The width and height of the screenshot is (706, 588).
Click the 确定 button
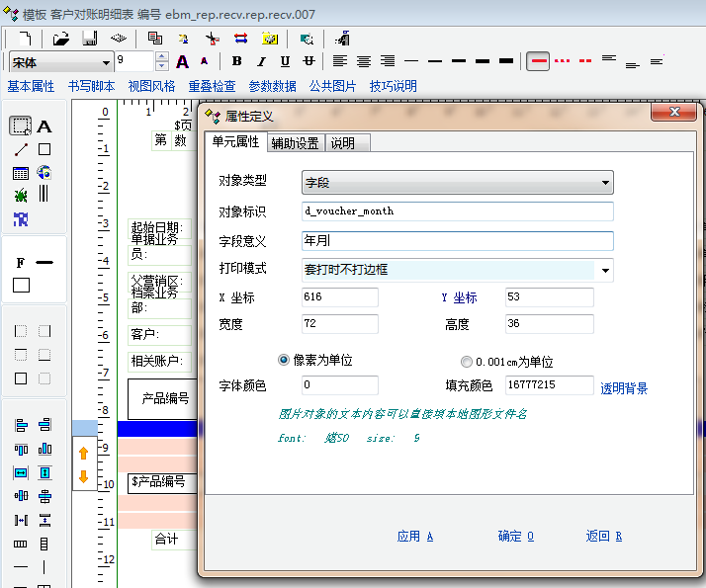pyautogui.click(x=515, y=536)
